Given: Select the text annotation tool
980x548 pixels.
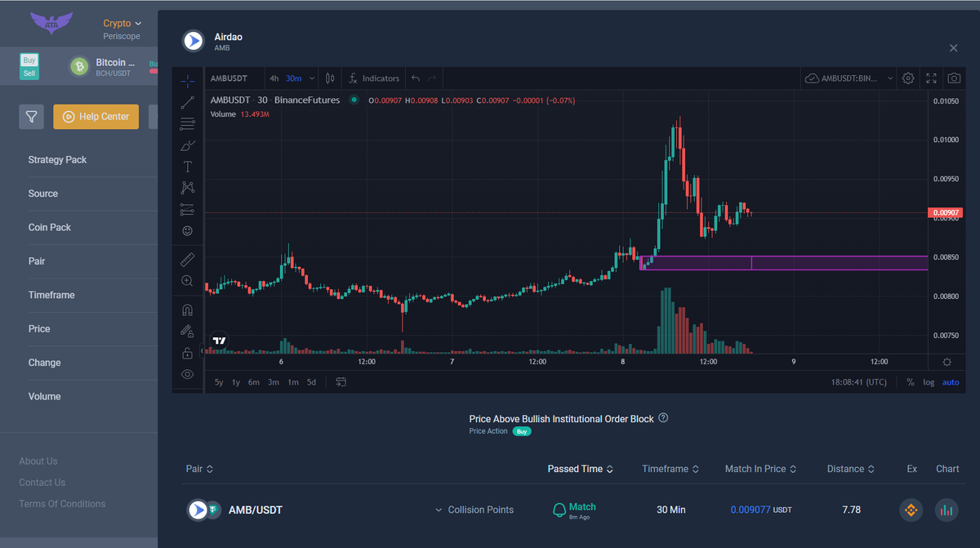Looking at the screenshot, I should click(x=188, y=167).
